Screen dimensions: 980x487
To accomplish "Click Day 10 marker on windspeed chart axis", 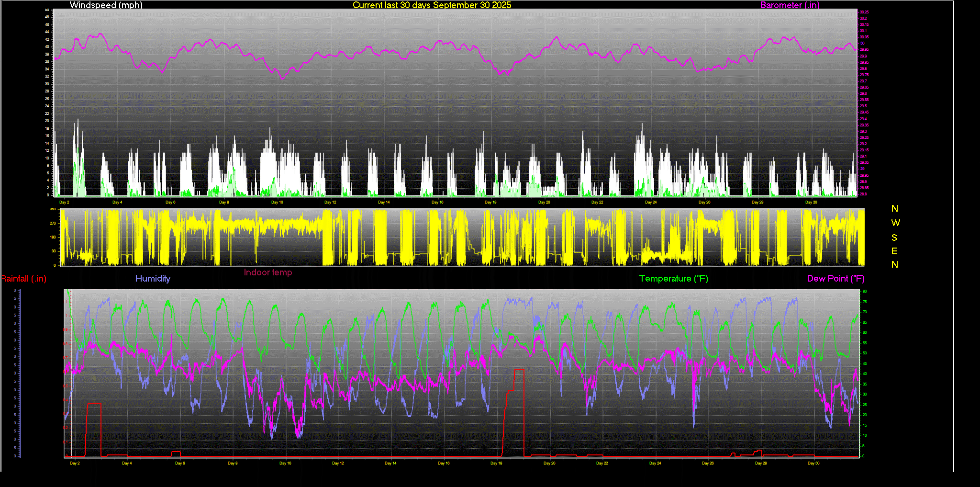I will tap(277, 203).
